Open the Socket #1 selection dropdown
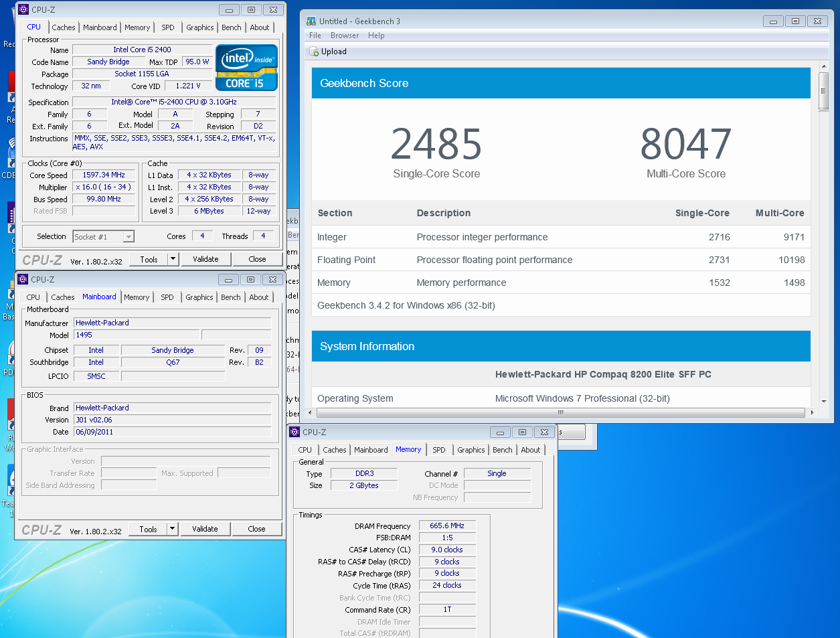Screen dimensions: 840x638 129,236
